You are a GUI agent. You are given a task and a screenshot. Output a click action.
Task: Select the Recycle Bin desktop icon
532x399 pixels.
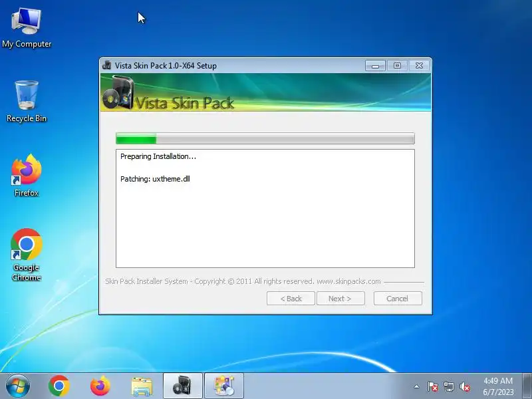click(x=27, y=102)
